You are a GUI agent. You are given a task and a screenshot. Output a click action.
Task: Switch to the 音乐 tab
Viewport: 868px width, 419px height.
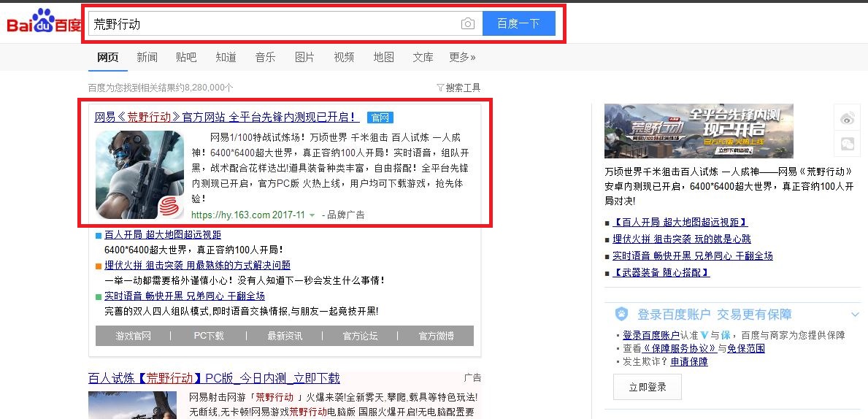[x=265, y=57]
